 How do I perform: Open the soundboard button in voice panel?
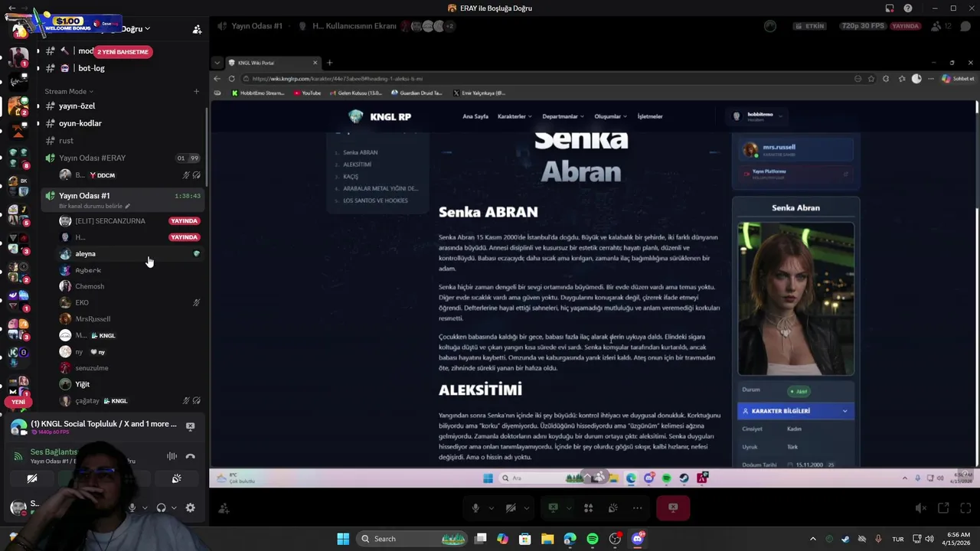pyautogui.click(x=176, y=479)
